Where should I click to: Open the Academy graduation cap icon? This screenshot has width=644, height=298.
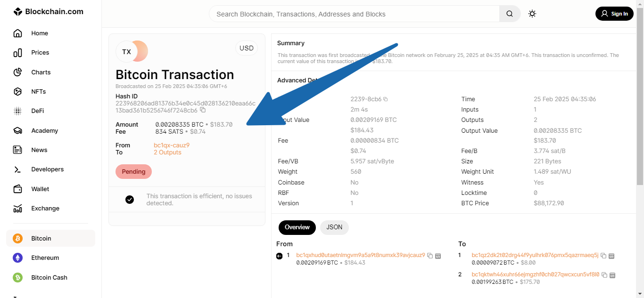[x=17, y=130]
